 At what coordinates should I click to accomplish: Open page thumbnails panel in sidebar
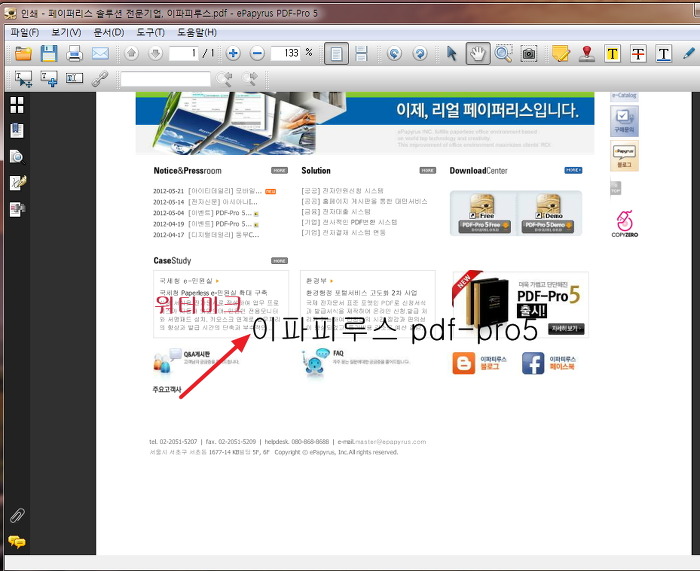point(17,105)
